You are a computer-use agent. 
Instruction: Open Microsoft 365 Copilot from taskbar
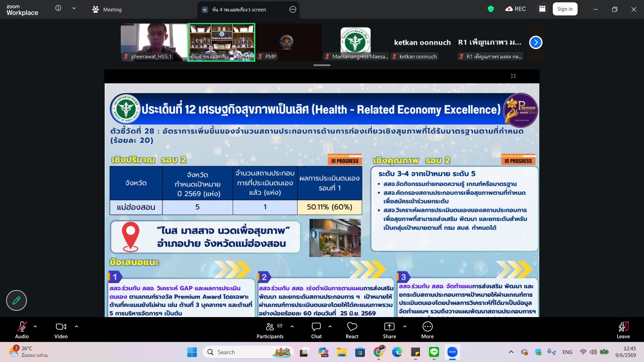pyautogui.click(x=323, y=352)
